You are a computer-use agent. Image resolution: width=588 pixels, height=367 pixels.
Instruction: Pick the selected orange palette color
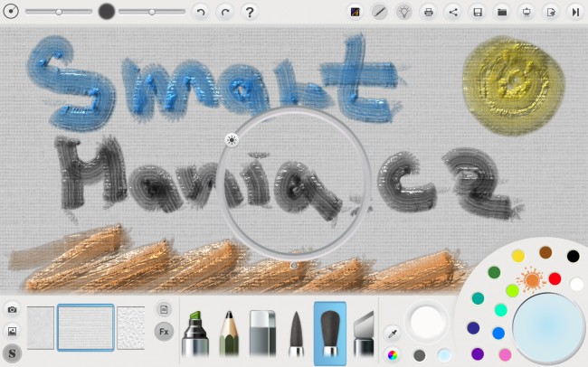pos(532,279)
